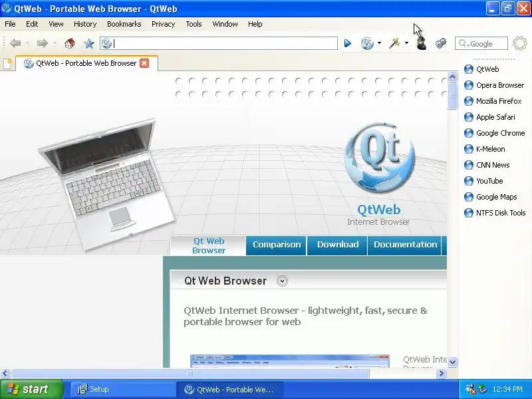Go back with the left arrow button

15,43
